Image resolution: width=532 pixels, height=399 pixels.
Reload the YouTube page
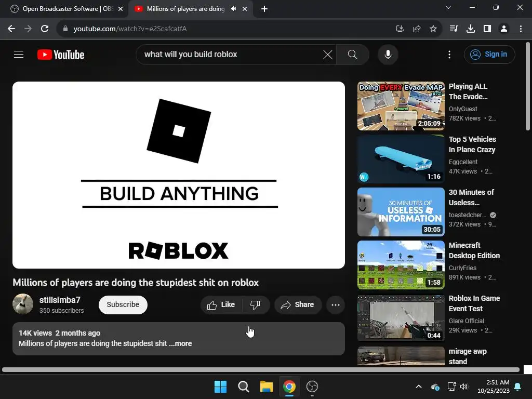tap(45, 29)
